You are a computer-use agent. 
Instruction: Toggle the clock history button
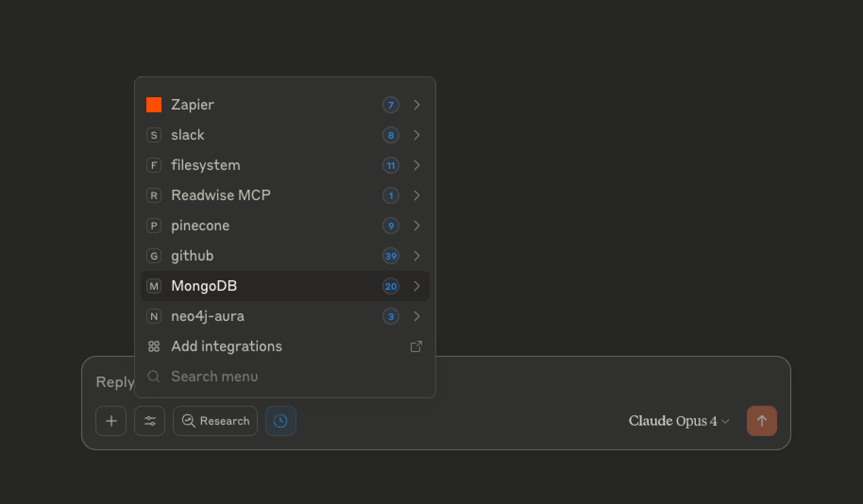pyautogui.click(x=281, y=421)
